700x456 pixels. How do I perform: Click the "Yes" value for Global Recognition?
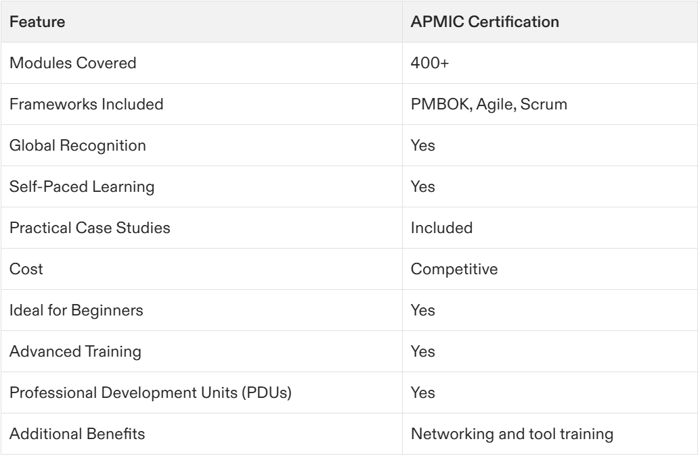[423, 145]
